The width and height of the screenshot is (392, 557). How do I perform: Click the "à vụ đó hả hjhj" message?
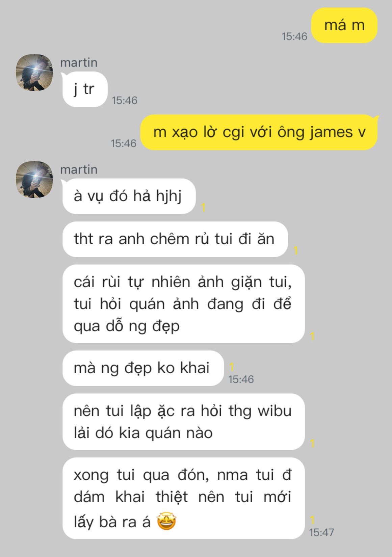[129, 196]
